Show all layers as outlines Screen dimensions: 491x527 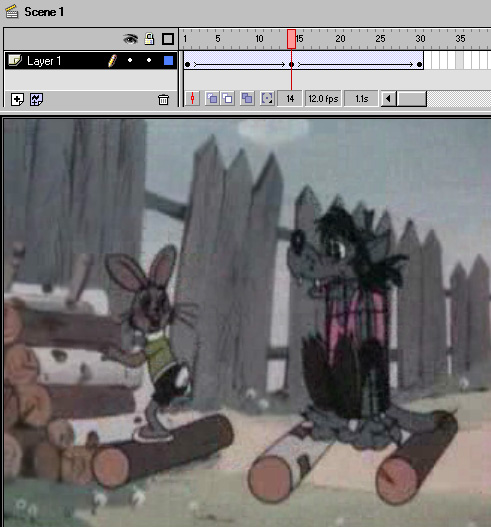[168, 39]
